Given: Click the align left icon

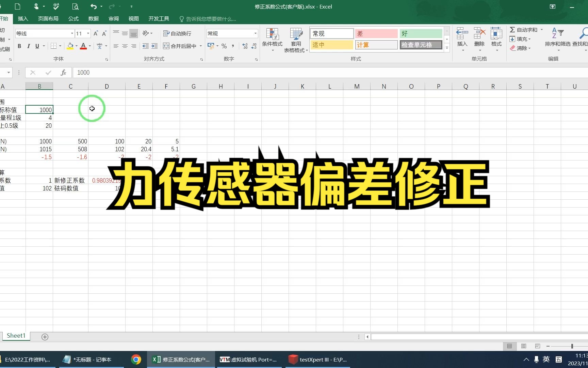Looking at the screenshot, I should click(116, 46).
